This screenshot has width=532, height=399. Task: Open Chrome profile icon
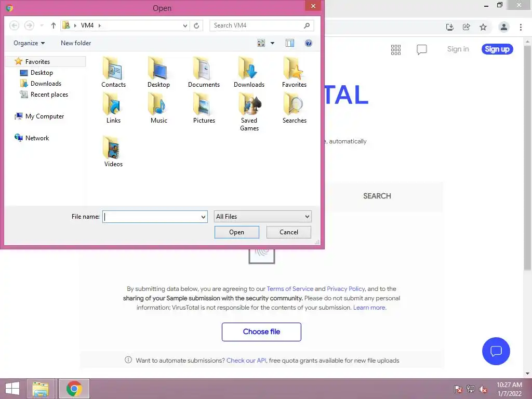504,27
